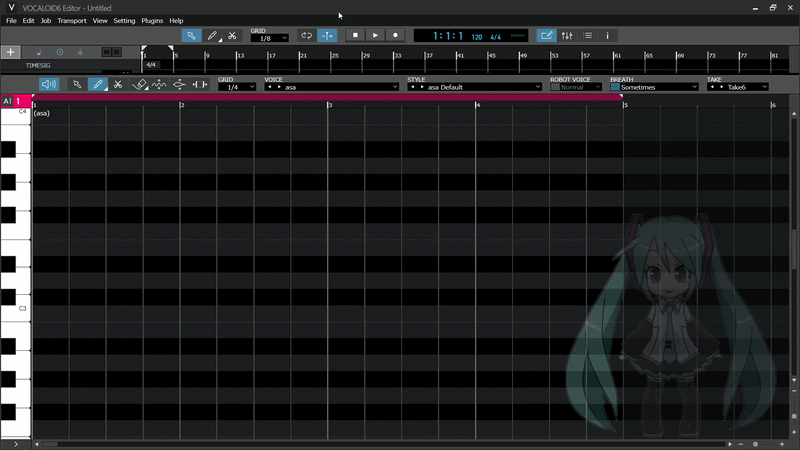The height and width of the screenshot is (450, 800).
Task: Open the mixer panel
Action: (x=567, y=36)
